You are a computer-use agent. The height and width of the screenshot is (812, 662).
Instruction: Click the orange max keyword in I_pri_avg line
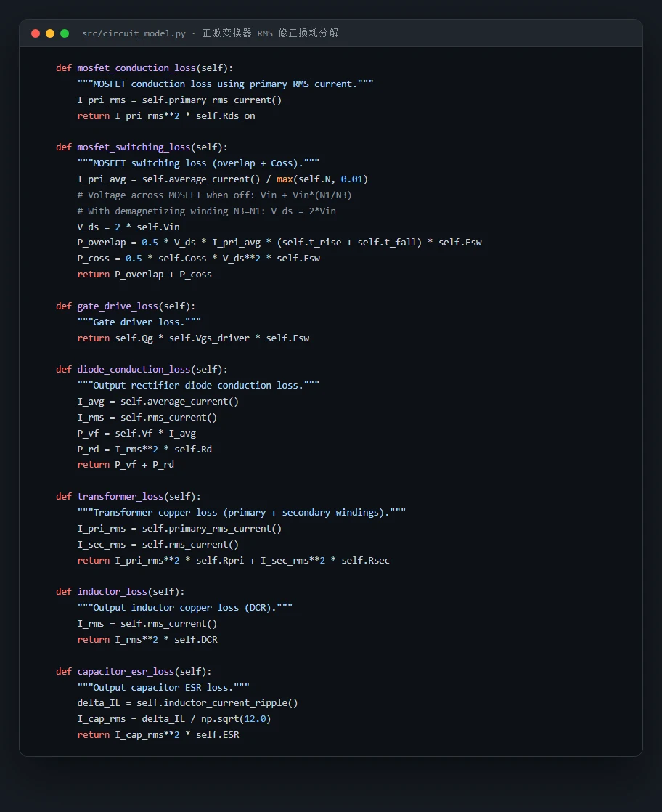[285, 179]
